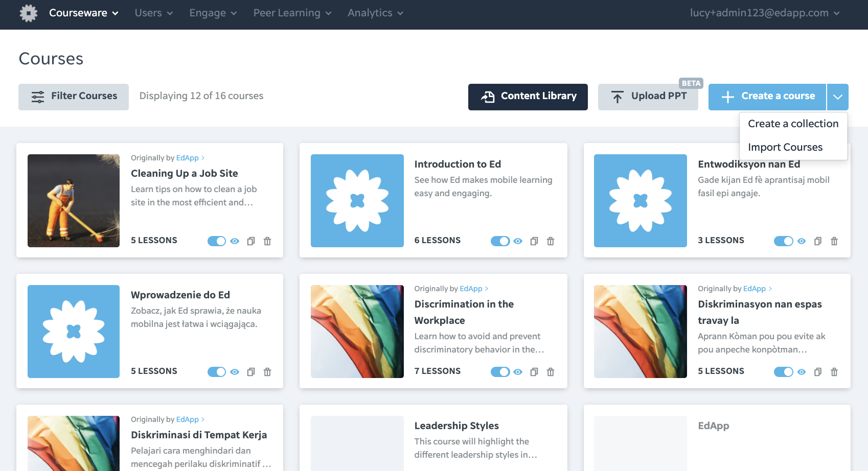The height and width of the screenshot is (471, 868).
Task: Open Discrimination in the Workplace flag thumbnail
Action: pyautogui.click(x=357, y=332)
